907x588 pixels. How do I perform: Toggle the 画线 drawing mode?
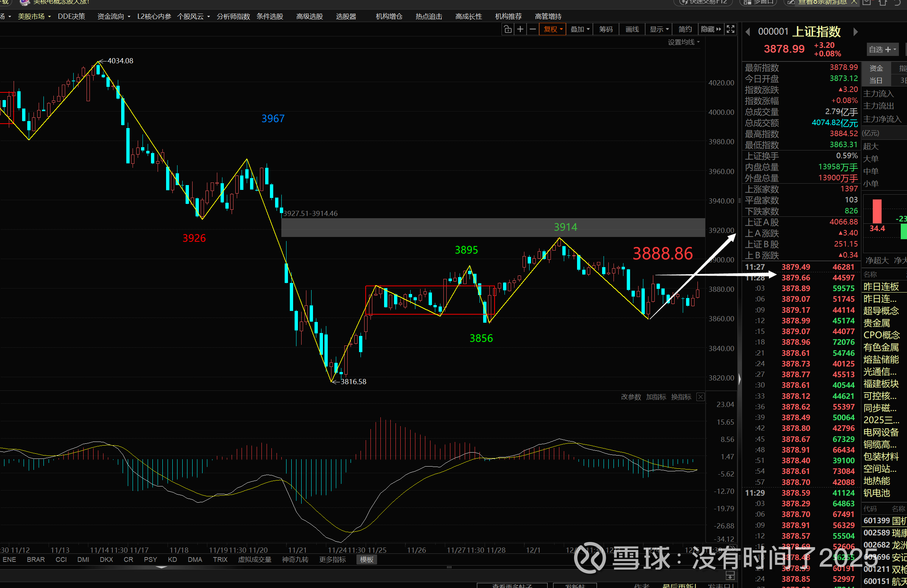pyautogui.click(x=632, y=29)
